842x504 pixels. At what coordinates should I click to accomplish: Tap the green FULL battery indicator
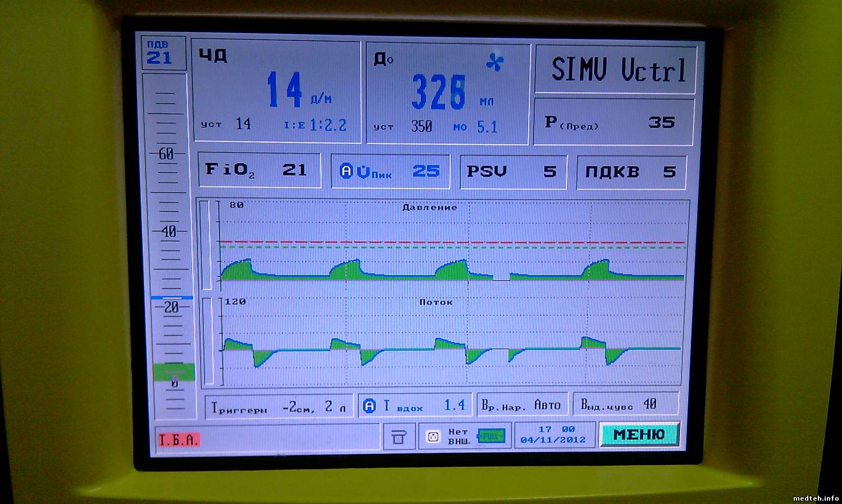(491, 436)
